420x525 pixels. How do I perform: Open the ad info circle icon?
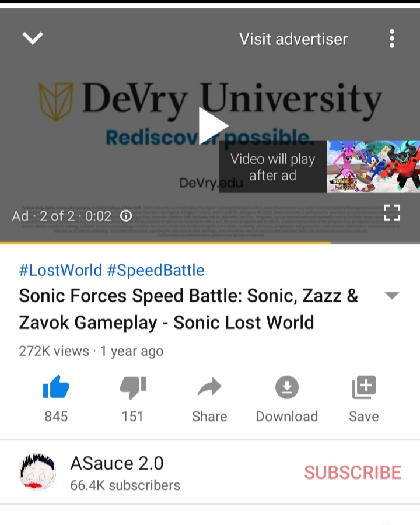click(126, 216)
